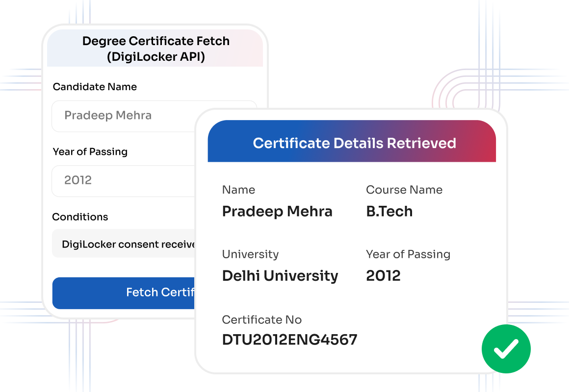Click the Name label in results card
This screenshot has height=392, width=571.
click(x=238, y=190)
